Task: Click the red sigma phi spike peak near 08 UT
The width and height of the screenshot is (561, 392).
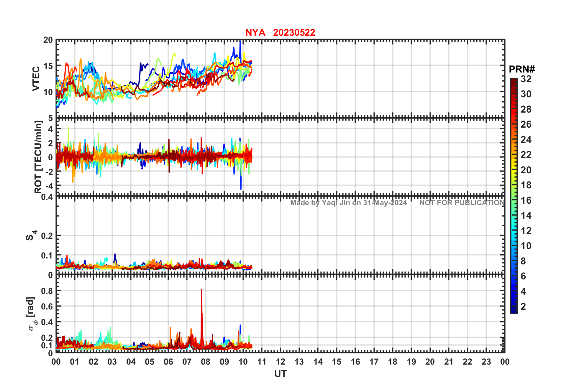Action: (202, 290)
